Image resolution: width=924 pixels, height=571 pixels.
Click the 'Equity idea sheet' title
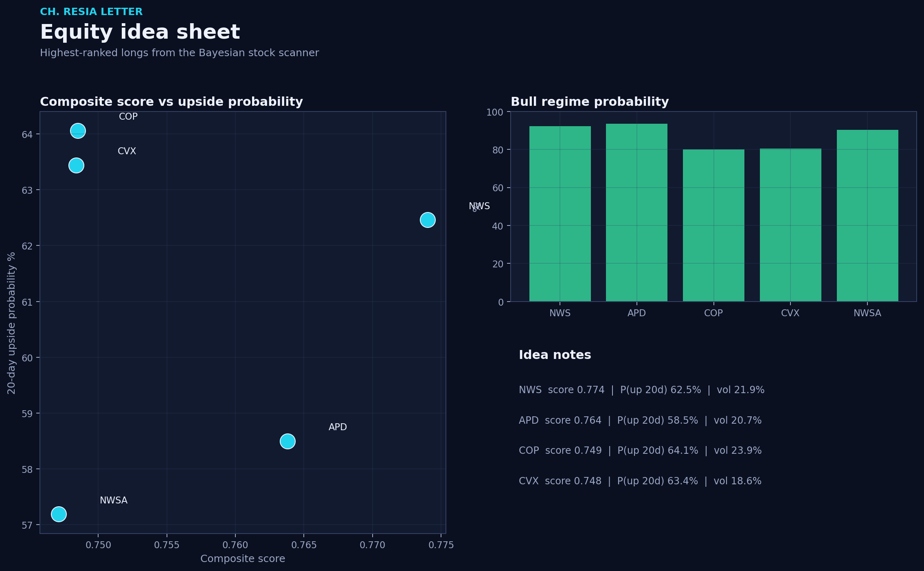pos(140,32)
